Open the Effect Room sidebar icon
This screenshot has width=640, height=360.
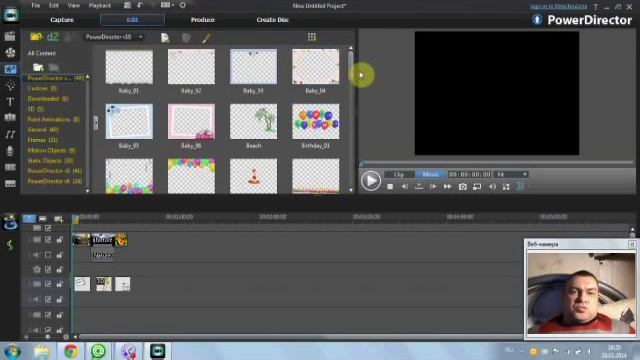(10, 53)
